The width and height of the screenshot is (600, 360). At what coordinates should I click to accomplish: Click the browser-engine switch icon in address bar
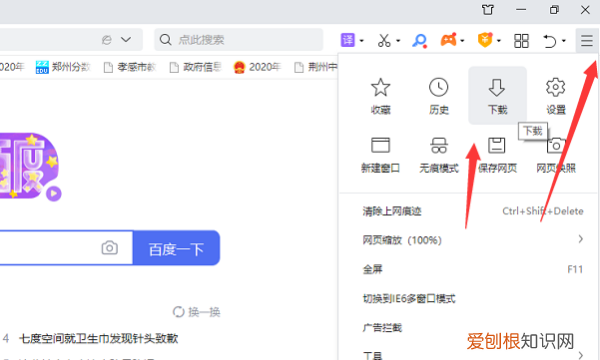coord(107,39)
